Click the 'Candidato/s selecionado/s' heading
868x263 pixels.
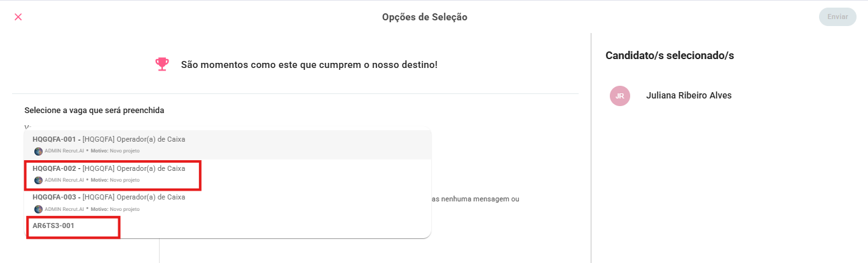pos(670,56)
